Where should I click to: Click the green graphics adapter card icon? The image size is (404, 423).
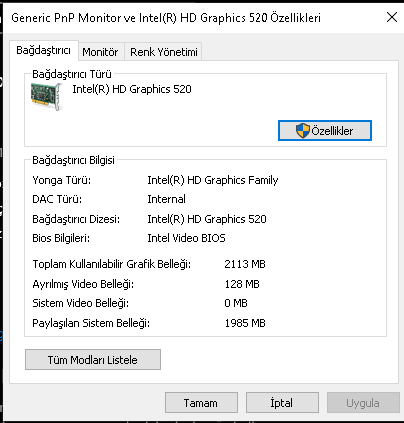tap(46, 97)
